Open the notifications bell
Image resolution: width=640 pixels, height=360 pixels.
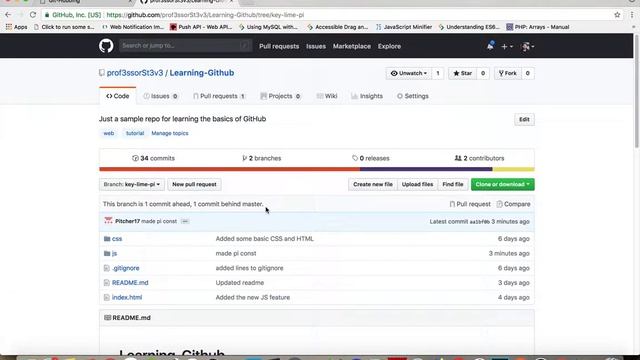(490, 46)
